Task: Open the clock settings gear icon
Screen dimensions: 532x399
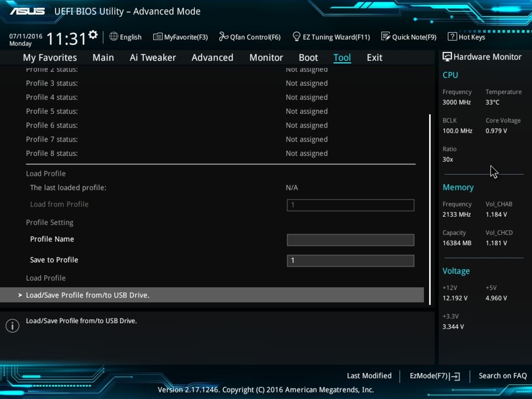Action: click(x=93, y=35)
